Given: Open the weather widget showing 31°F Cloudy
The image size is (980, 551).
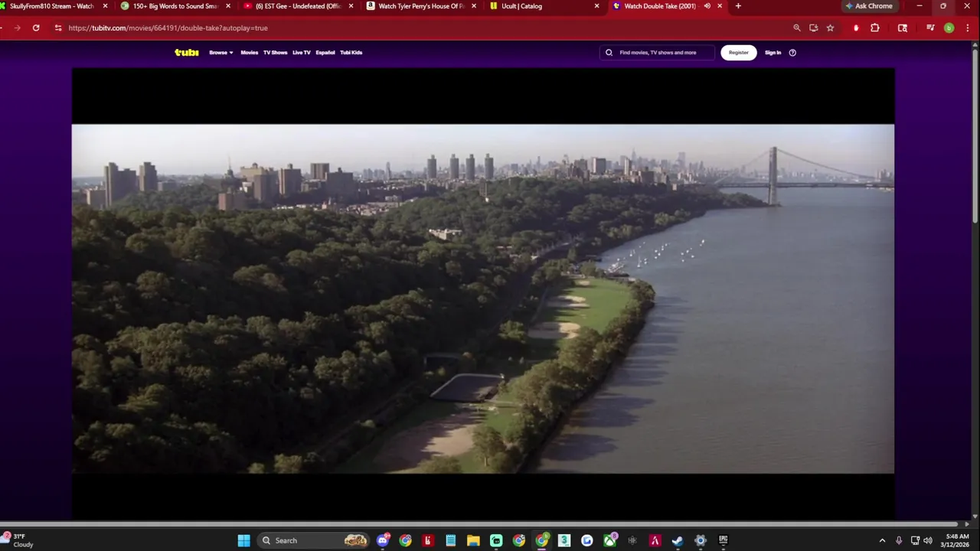Looking at the screenshot, I should pyautogui.click(x=18, y=540).
